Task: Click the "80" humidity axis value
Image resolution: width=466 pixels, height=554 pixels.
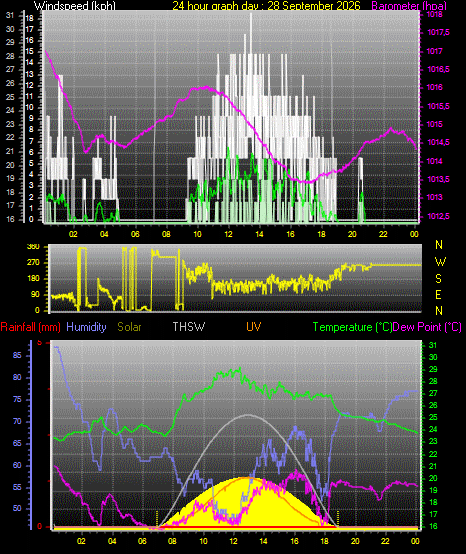Action: pyautogui.click(x=17, y=377)
